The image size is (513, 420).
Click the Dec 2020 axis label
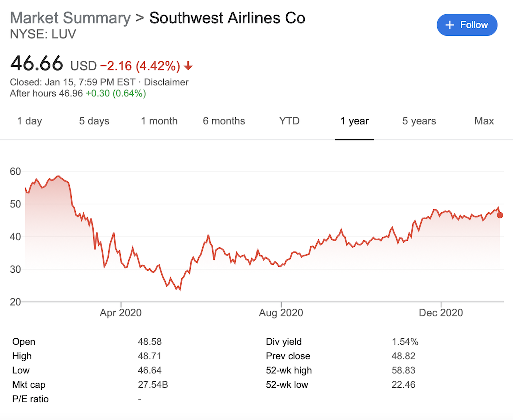(x=441, y=313)
